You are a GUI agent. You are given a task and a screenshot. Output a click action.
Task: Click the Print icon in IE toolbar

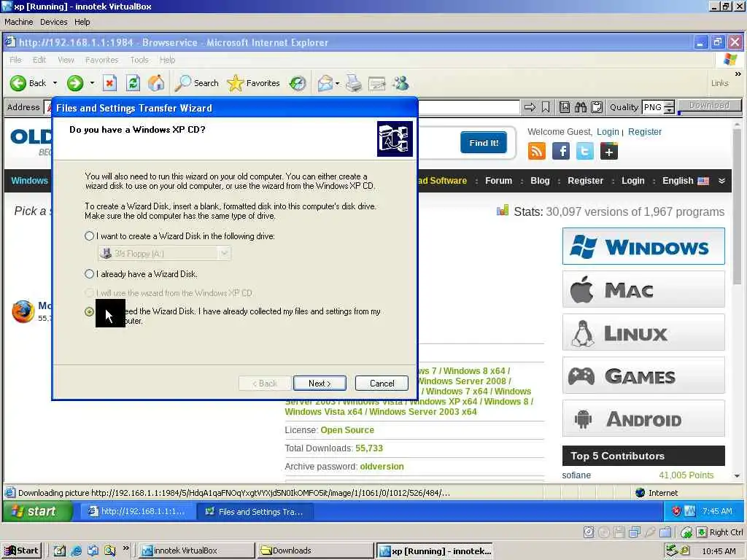(354, 83)
